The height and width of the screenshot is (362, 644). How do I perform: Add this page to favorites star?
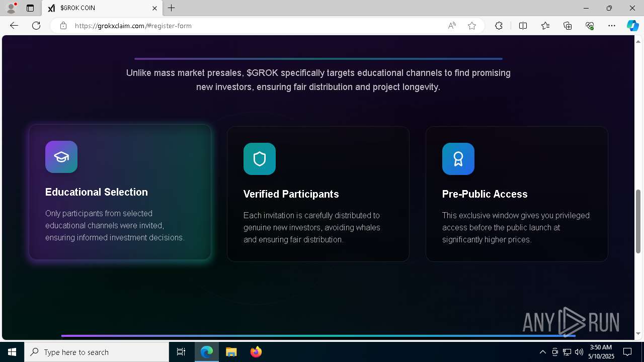click(472, 26)
